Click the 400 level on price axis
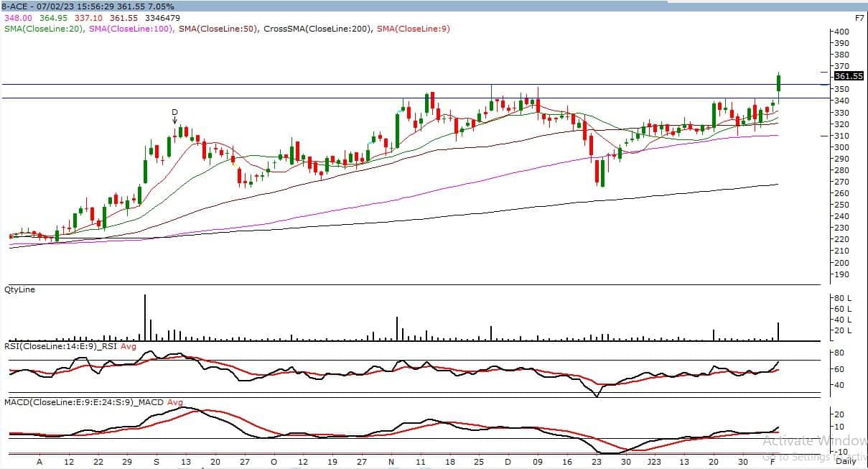 pyautogui.click(x=842, y=32)
